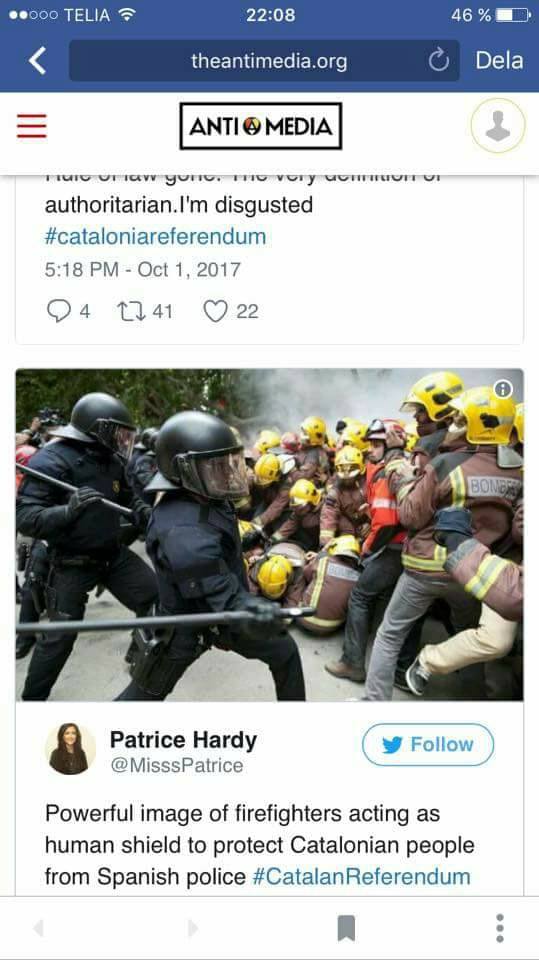
Task: Open the @MisssPatrice profile handle
Action: coord(176,765)
